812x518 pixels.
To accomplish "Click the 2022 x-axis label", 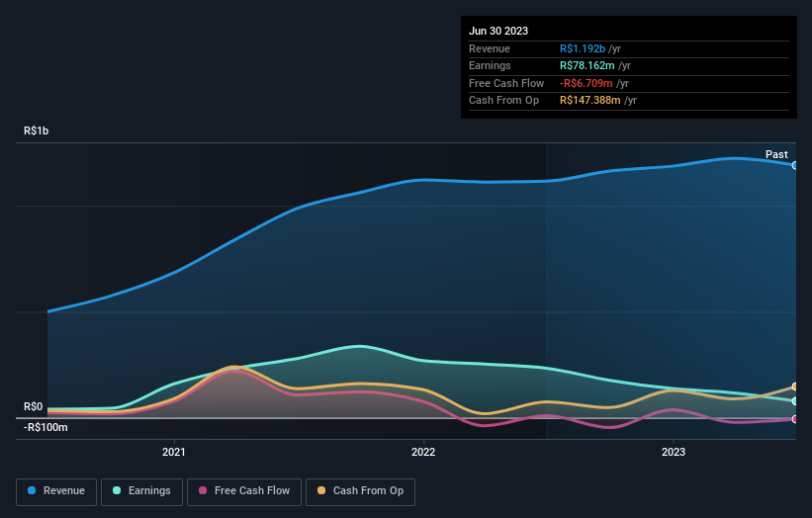I will click(423, 453).
